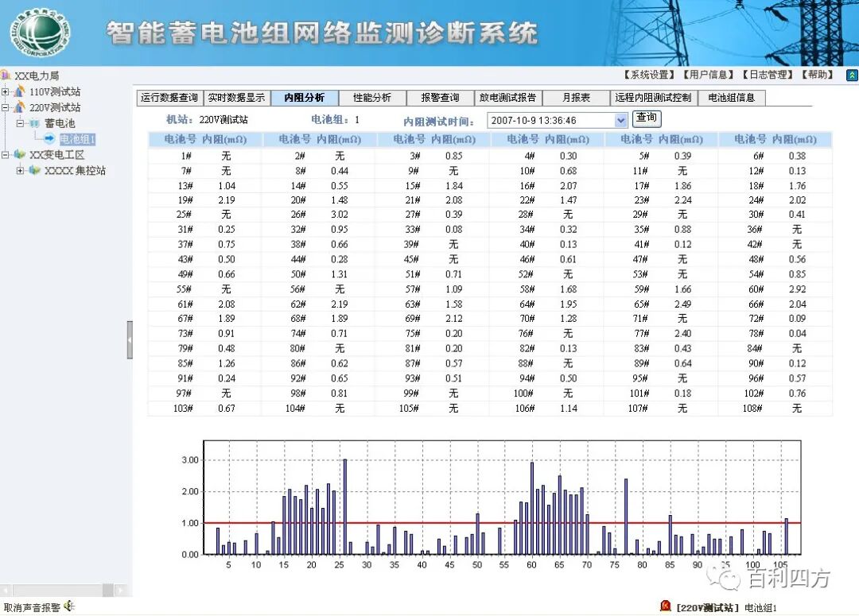Open the 电池组信息 tab
Screen dimensions: 859x616
point(732,98)
